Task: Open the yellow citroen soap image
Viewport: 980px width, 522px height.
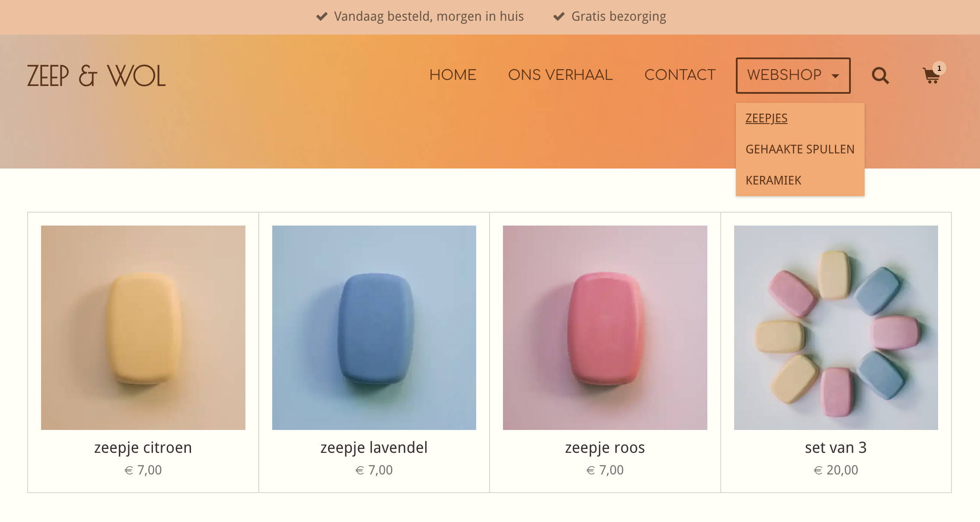Action: [143, 328]
